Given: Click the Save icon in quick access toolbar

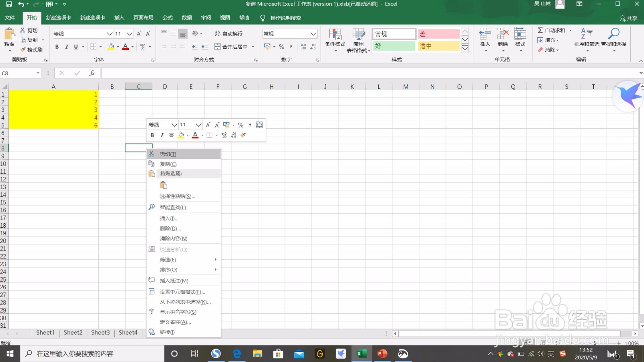Looking at the screenshot, I should (x=9, y=4).
